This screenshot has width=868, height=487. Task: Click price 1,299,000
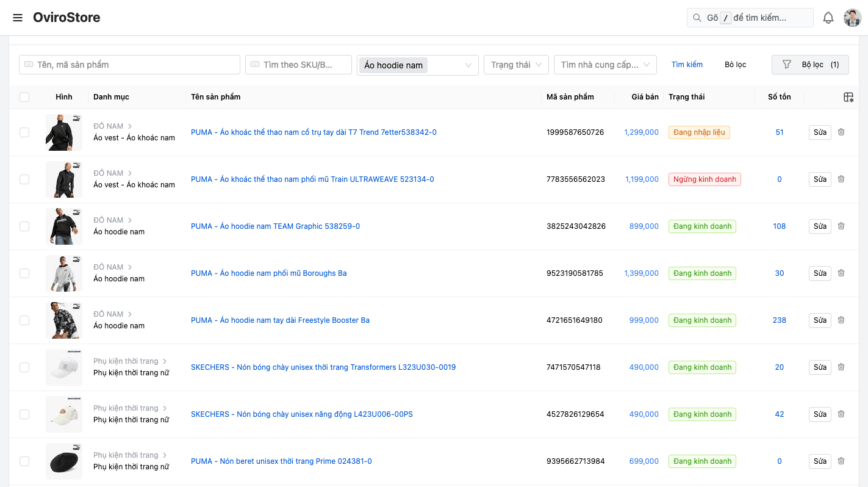point(642,132)
